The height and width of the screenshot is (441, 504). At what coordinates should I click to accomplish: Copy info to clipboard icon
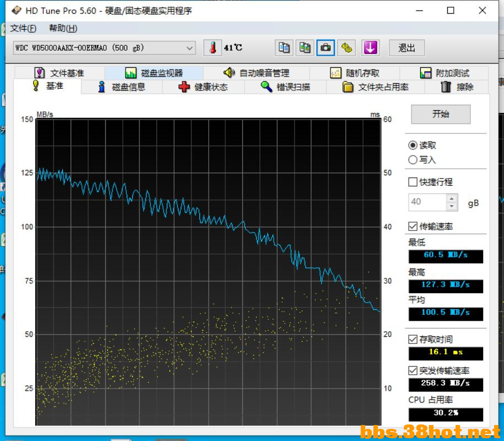pos(284,48)
